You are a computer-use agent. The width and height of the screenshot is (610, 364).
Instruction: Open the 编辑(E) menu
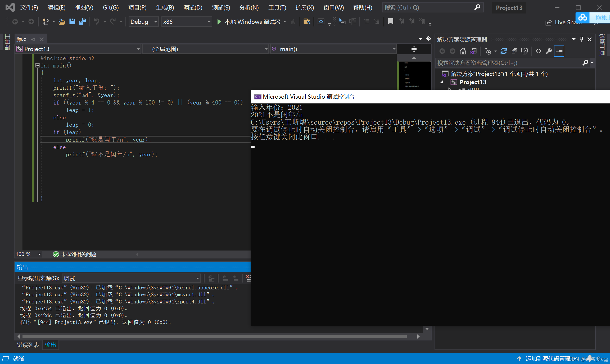[56, 7]
